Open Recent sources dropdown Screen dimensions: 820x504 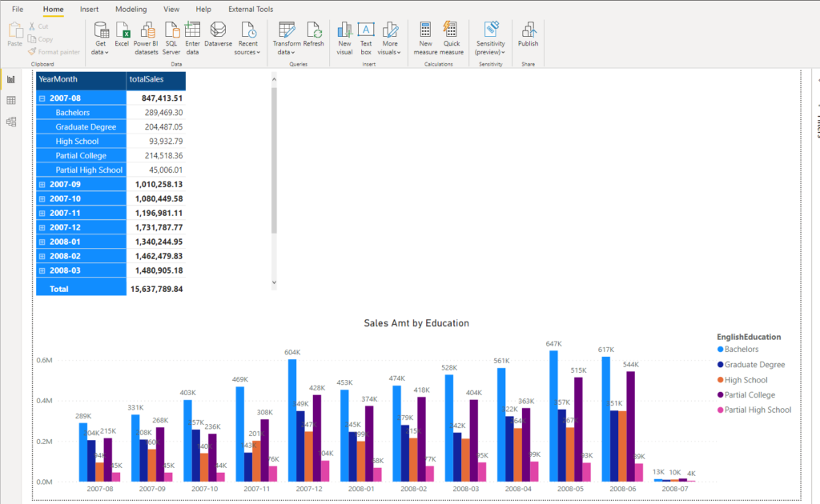pos(247,38)
